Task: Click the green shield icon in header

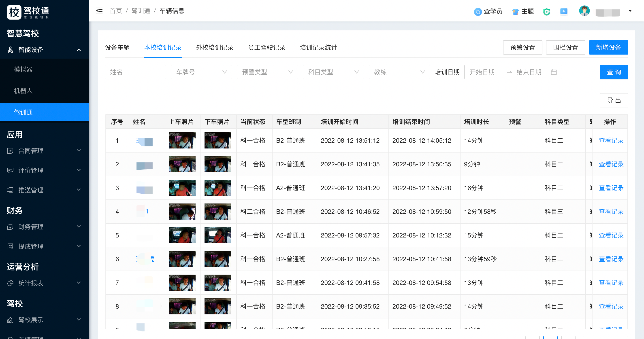Action: point(546,11)
